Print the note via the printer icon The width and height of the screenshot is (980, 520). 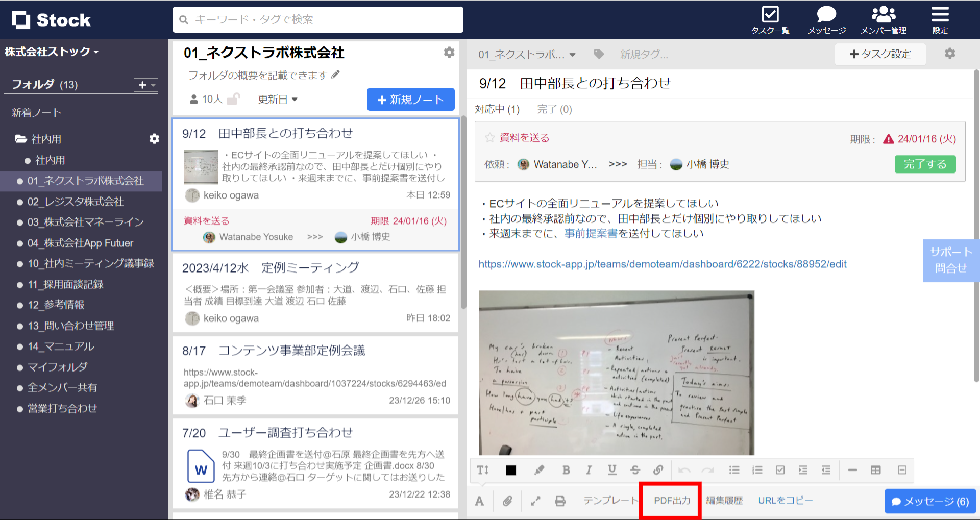[x=560, y=501]
